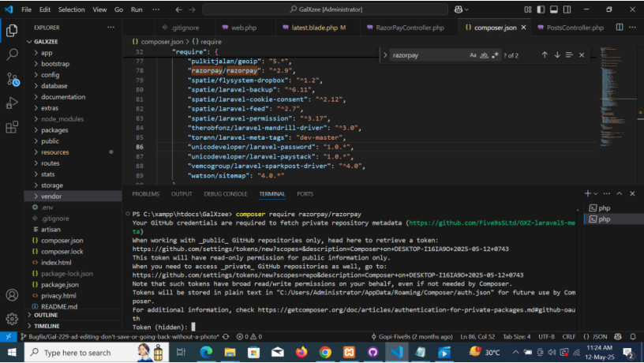Change CRLF end of line sequence

[568, 336]
